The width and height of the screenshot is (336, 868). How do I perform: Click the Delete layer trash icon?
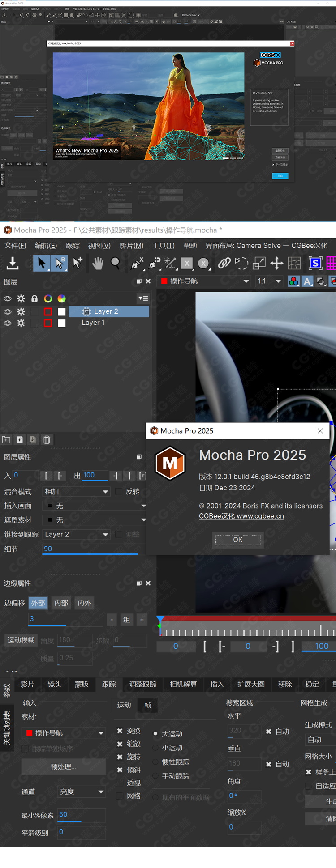click(47, 440)
